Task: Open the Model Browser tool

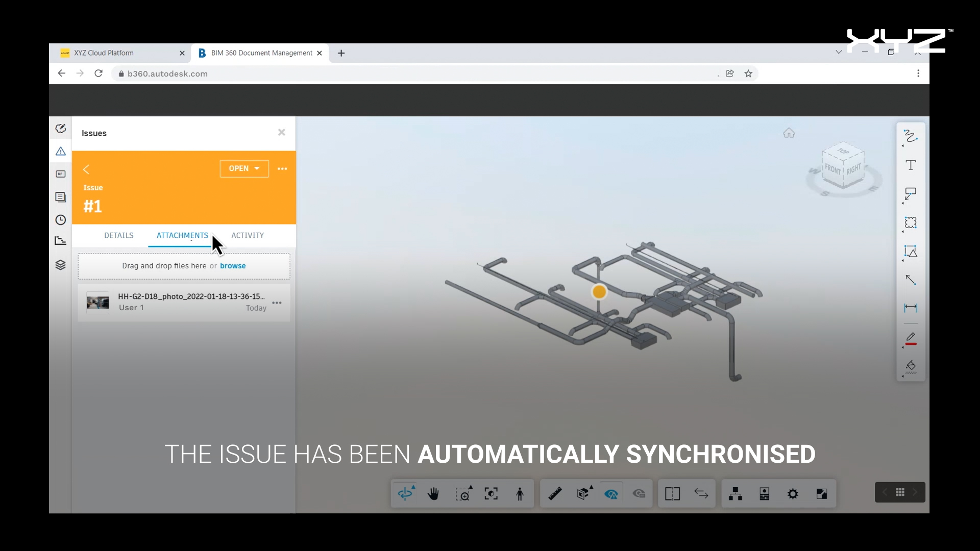Action: (736, 493)
